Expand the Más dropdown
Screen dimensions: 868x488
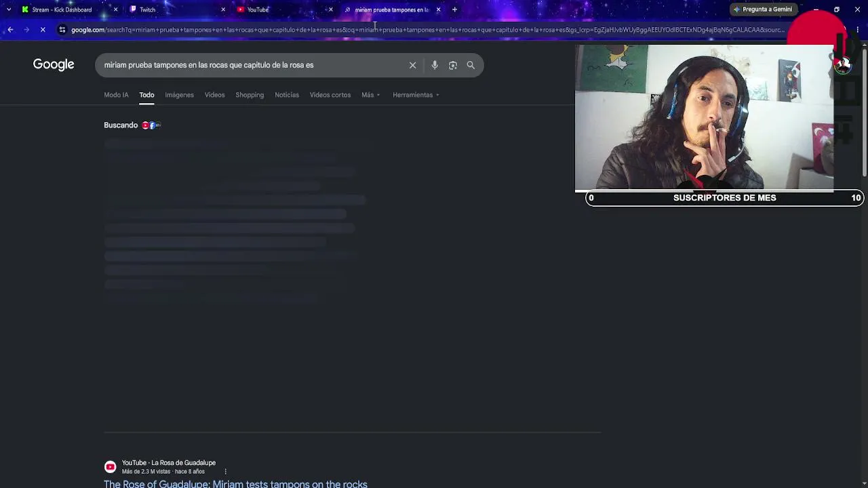point(371,95)
